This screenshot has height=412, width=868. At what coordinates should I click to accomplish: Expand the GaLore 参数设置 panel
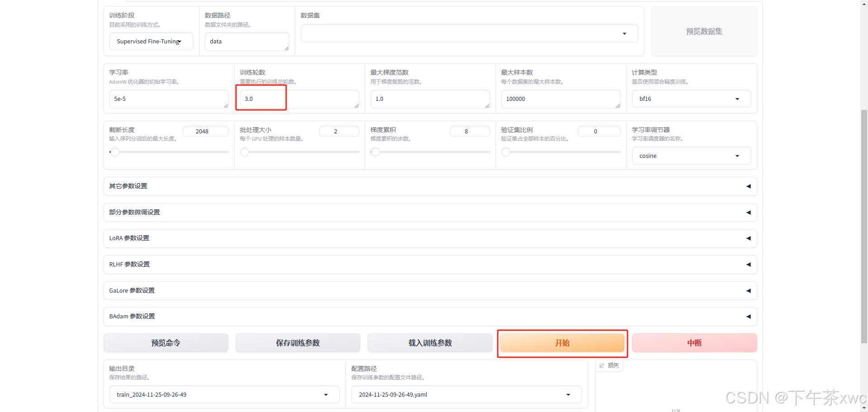click(429, 291)
